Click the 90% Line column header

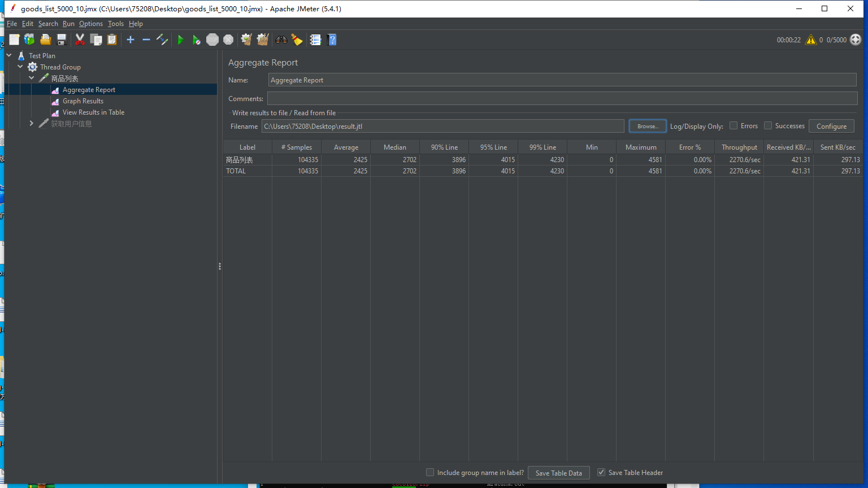tap(444, 147)
